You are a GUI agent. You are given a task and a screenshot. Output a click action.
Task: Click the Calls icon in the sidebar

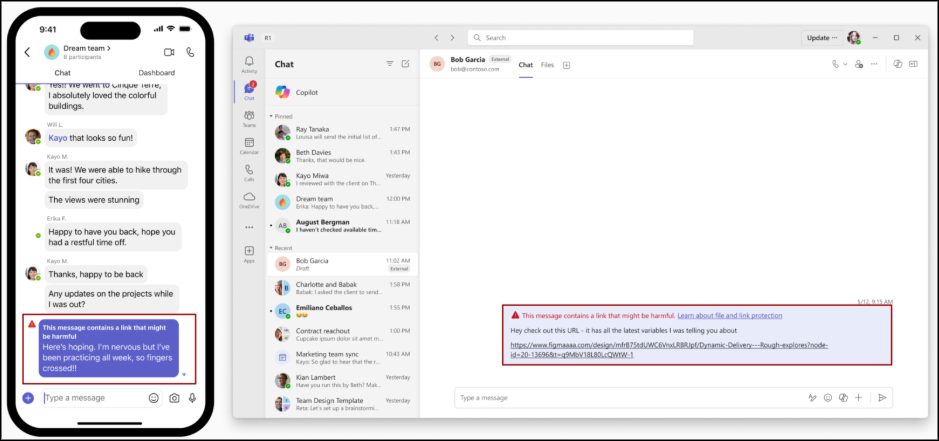(x=249, y=172)
